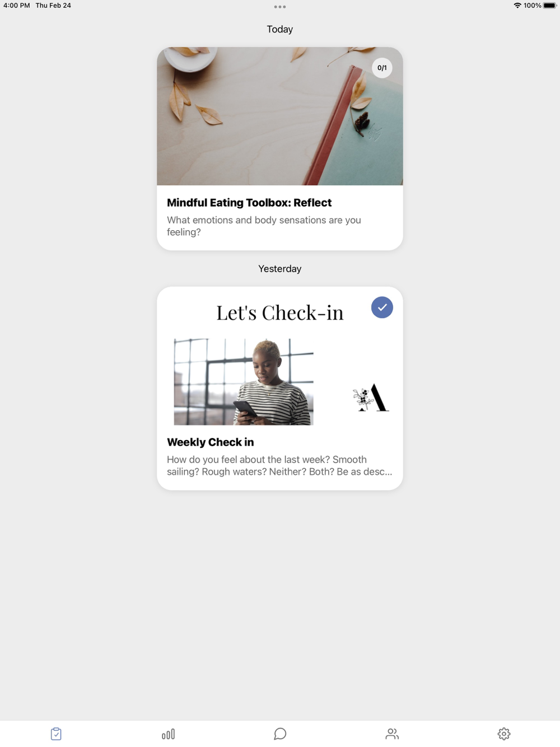The height and width of the screenshot is (747, 560).
Task: Open the community people tab
Action: [x=392, y=734]
